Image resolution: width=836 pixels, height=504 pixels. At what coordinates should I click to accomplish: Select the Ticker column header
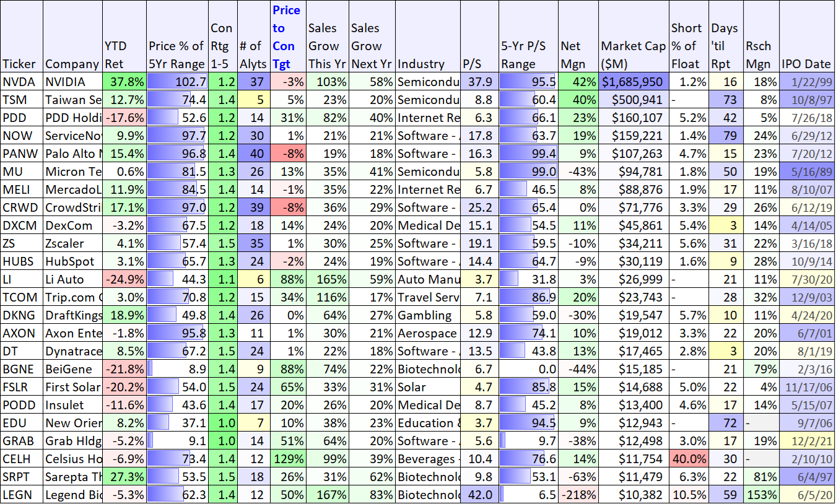tap(22, 37)
